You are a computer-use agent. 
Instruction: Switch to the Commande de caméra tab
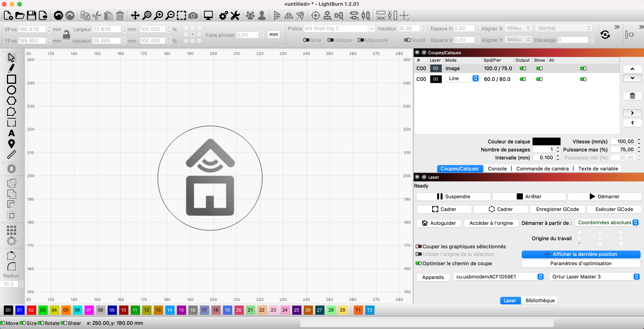[542, 169]
